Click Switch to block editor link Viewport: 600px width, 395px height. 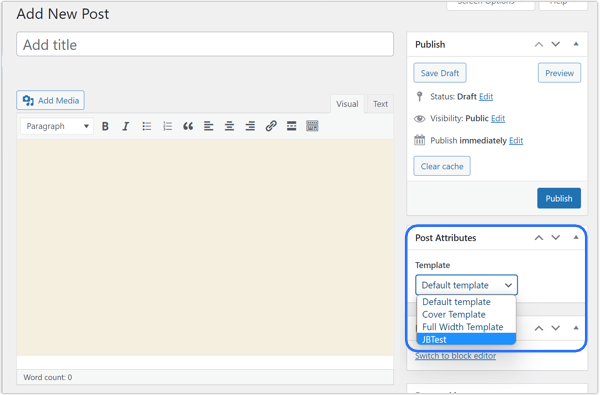pos(455,356)
